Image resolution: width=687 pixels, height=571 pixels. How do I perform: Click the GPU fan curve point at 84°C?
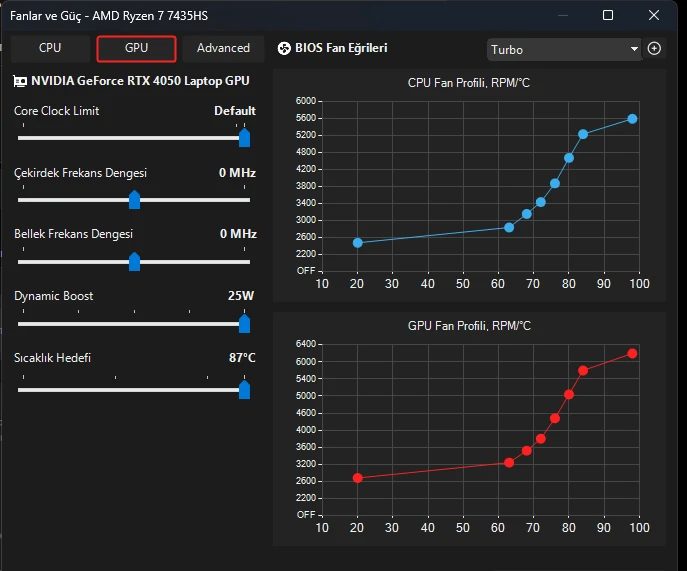583,371
